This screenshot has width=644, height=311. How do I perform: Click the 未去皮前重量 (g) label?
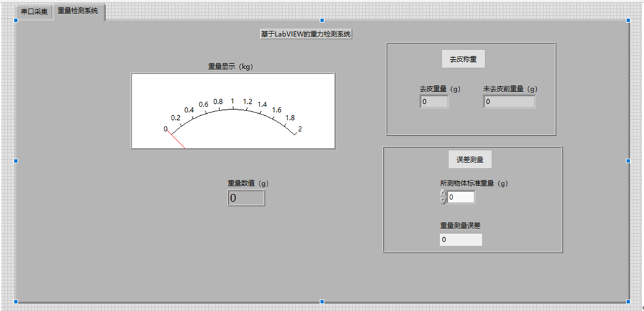coord(510,89)
